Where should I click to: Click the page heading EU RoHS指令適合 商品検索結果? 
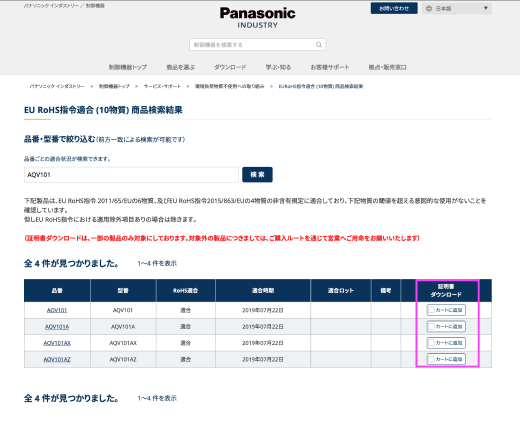click(x=103, y=110)
